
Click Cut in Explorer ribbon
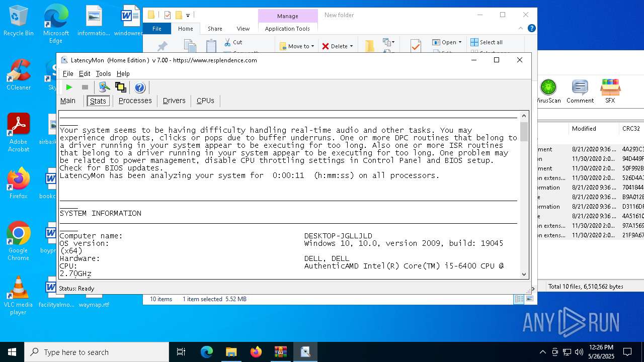point(233,42)
